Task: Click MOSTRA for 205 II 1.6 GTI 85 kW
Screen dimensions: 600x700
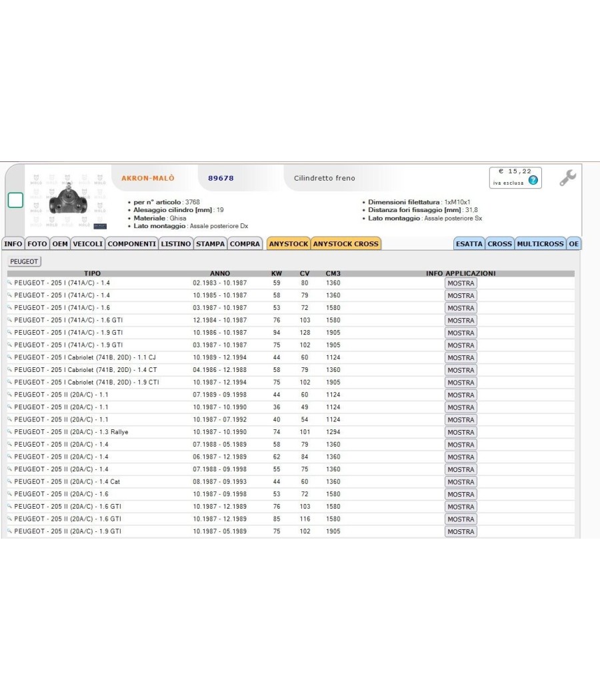Action: 461,519
